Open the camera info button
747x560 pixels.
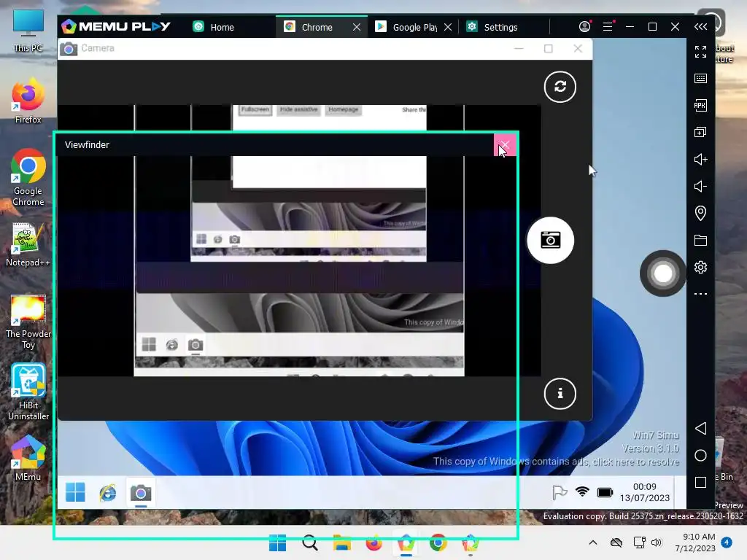click(x=560, y=393)
